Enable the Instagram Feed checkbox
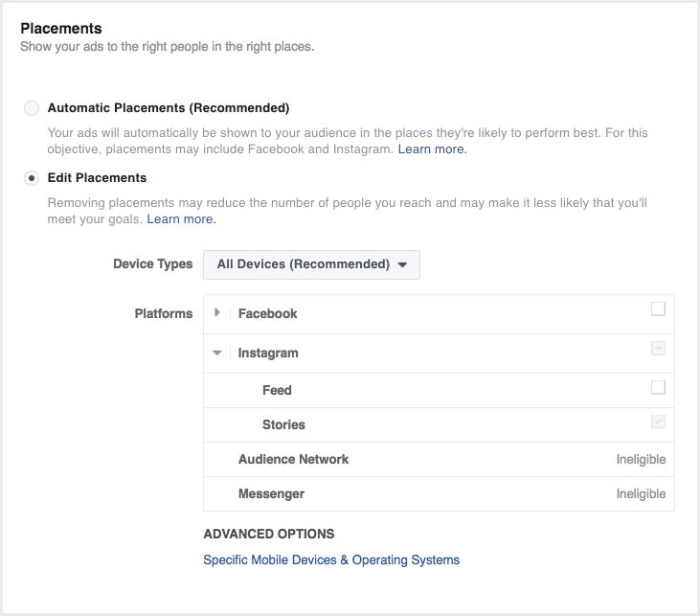The image size is (700, 616). pos(658,387)
